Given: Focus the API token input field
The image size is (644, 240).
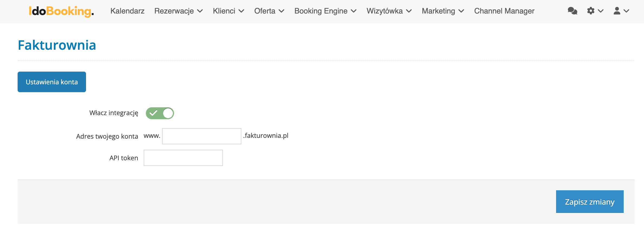Looking at the screenshot, I should (x=183, y=158).
